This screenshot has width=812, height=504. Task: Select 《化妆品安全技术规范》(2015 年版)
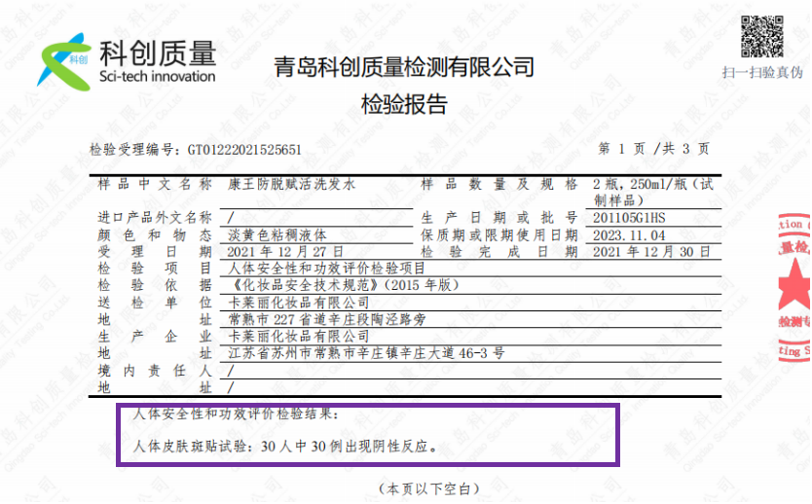click(x=344, y=285)
